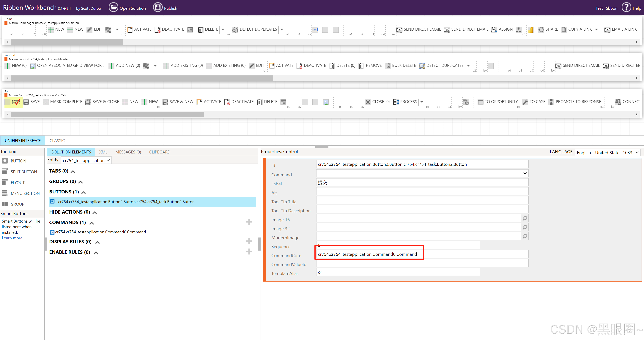Switch to the CLASSIC tab
The height and width of the screenshot is (340, 644).
[57, 140]
